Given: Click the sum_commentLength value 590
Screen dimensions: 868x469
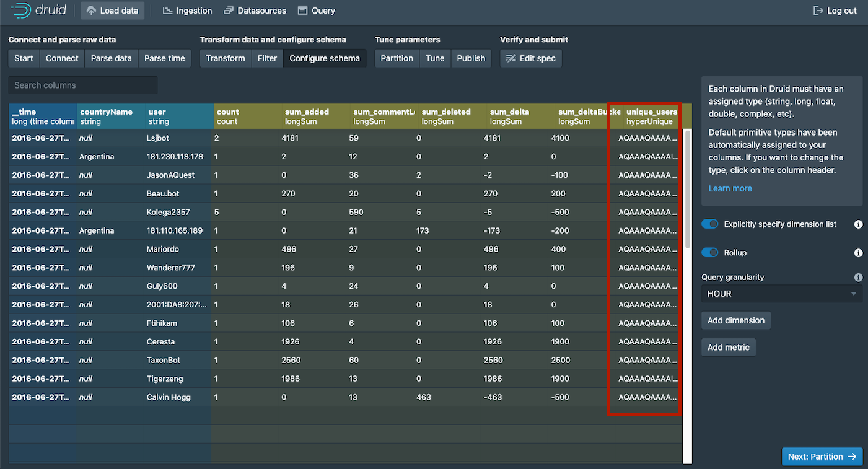Looking at the screenshot, I should coord(356,212).
